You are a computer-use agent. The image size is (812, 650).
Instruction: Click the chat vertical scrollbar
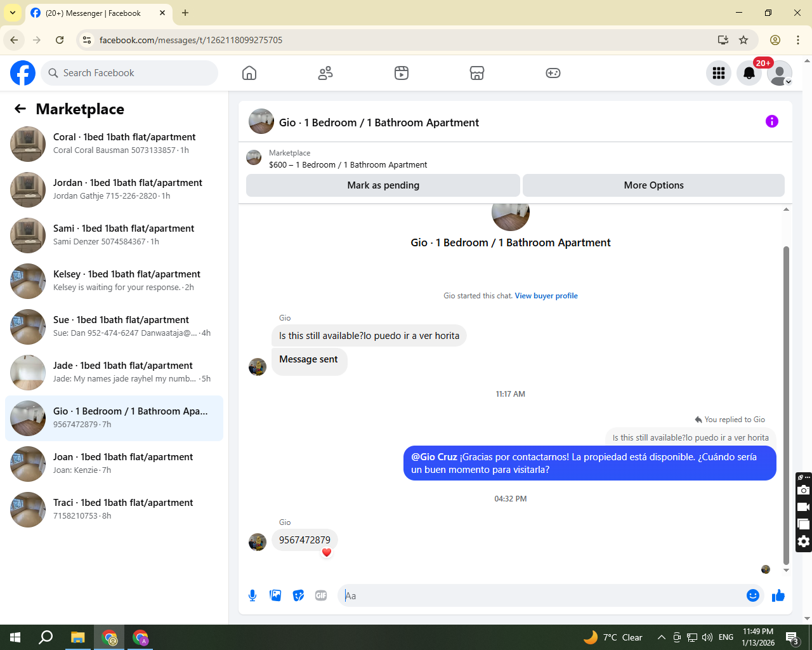point(786,405)
